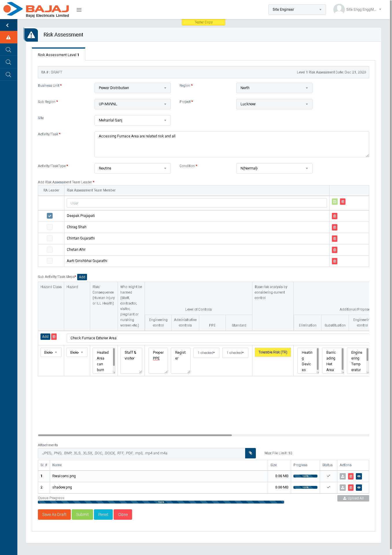Image resolution: width=392 pixels, height=555 pixels.
Task: Click the green save icon in team member row
Action: click(x=334, y=202)
